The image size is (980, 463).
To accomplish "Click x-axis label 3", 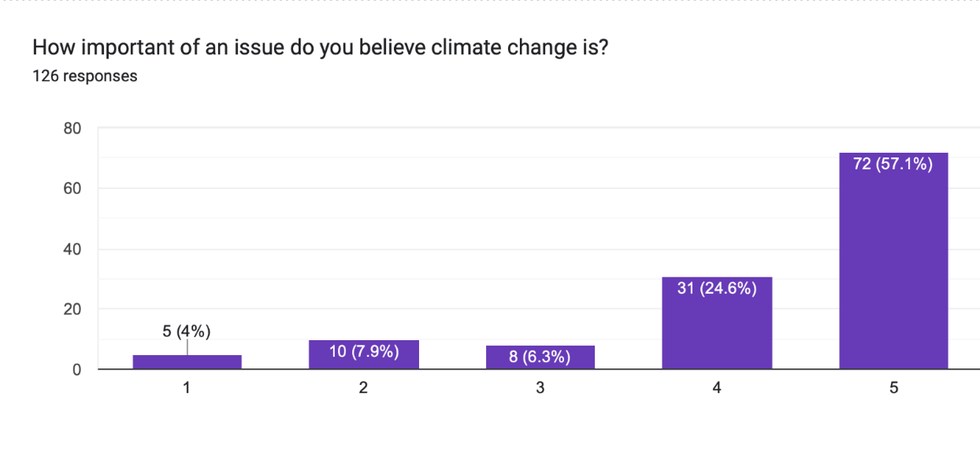I will [540, 388].
